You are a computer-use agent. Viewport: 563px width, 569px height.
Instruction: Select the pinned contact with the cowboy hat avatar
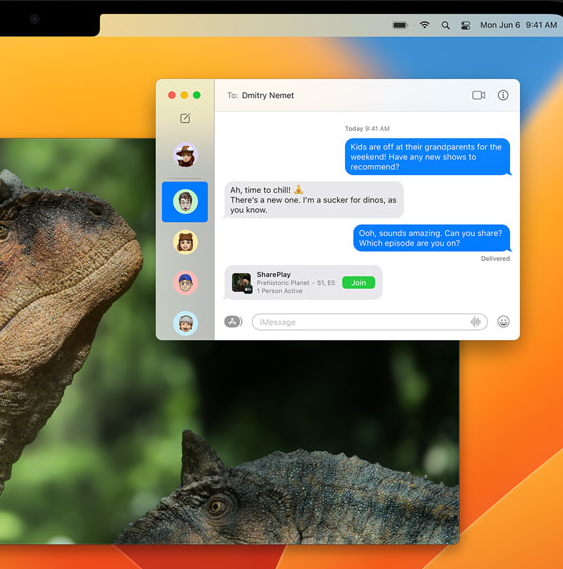[x=185, y=155]
